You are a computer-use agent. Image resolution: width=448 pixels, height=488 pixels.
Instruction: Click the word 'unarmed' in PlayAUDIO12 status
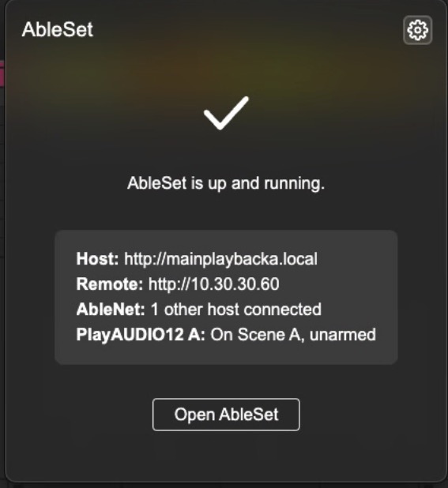click(x=343, y=335)
